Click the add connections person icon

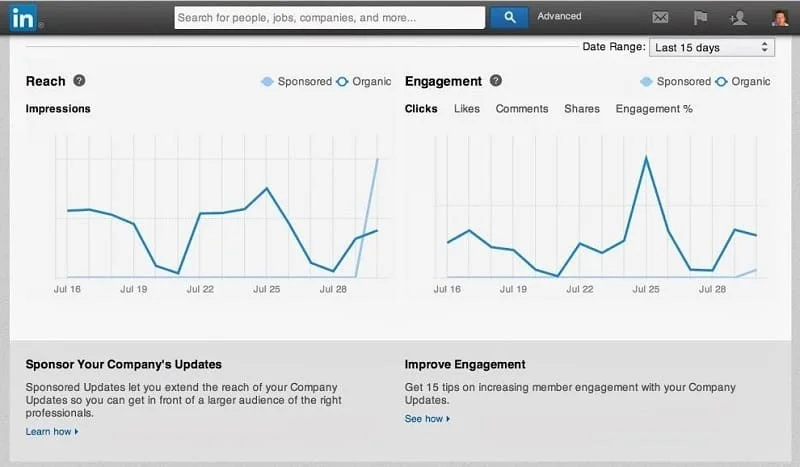pyautogui.click(x=739, y=17)
